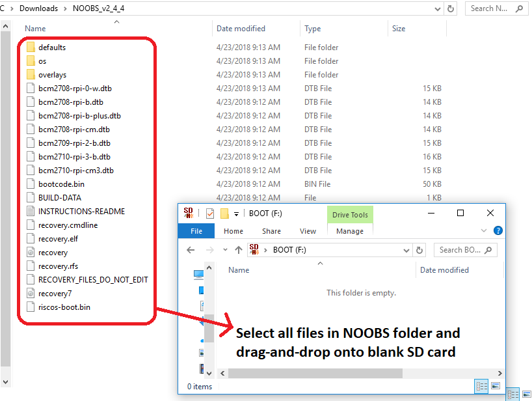Click search magnifier in BOOT window

pos(488,250)
